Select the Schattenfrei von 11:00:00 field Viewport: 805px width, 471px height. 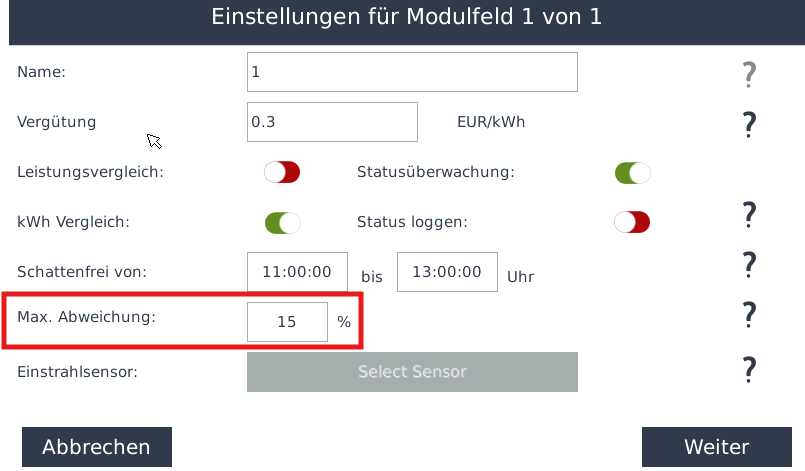point(297,272)
